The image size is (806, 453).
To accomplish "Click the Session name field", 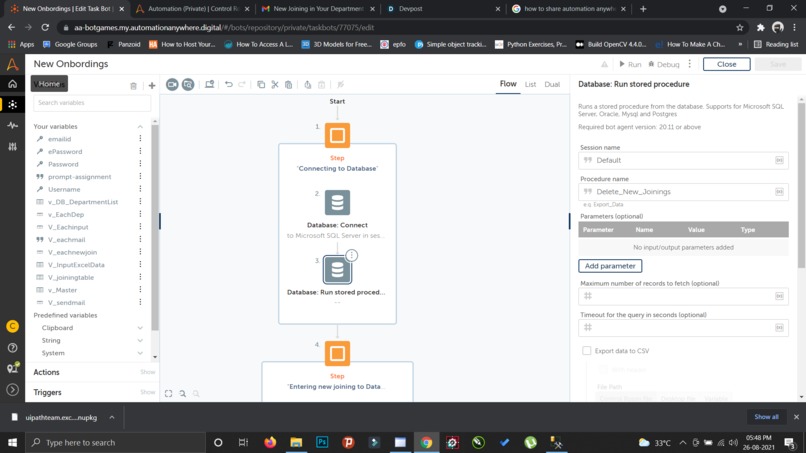I will tap(683, 160).
